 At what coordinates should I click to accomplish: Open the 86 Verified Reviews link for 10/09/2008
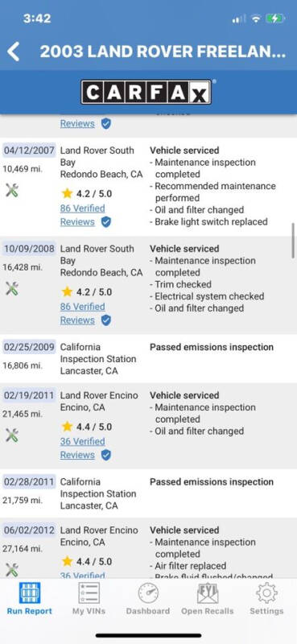click(x=82, y=313)
